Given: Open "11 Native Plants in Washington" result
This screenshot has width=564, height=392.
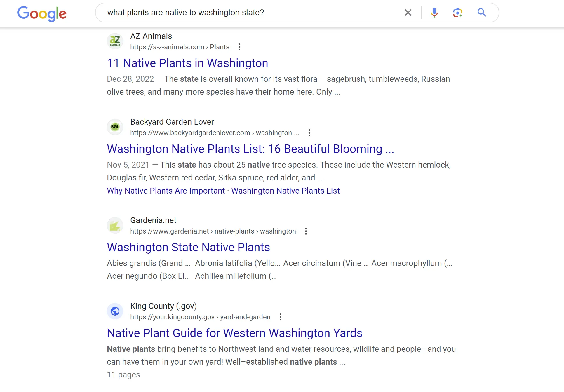Looking at the screenshot, I should pos(187,63).
